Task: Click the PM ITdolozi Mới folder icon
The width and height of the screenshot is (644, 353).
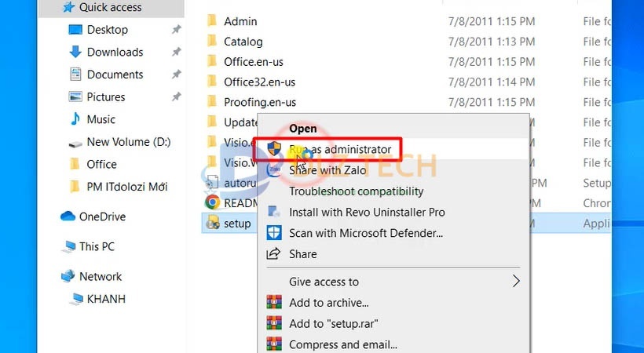Action: (x=75, y=187)
